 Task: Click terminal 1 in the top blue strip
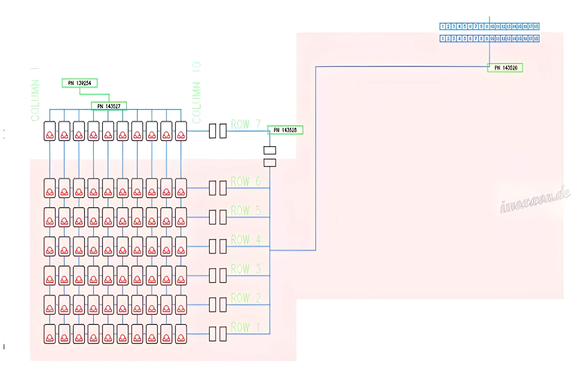point(443,27)
